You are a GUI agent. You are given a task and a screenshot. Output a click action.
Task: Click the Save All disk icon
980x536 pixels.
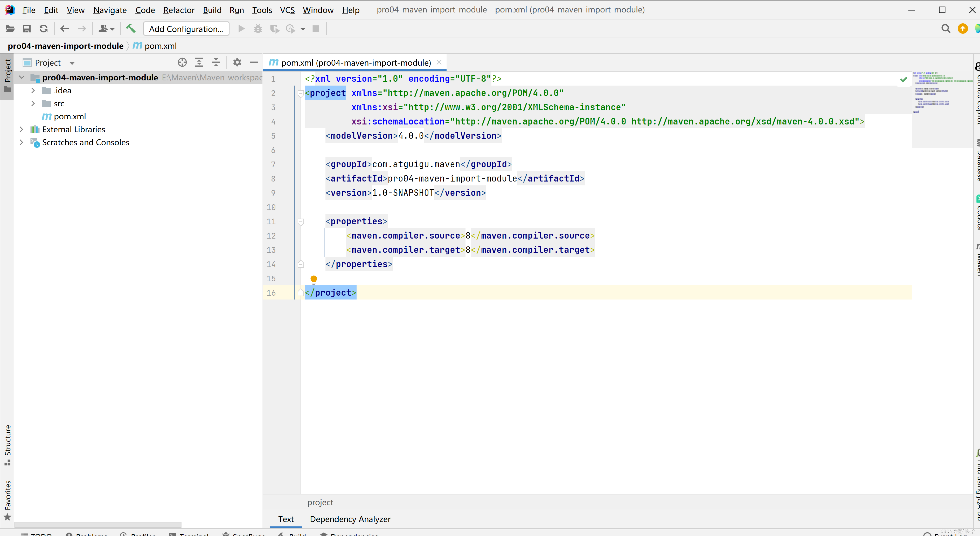tap(27, 29)
